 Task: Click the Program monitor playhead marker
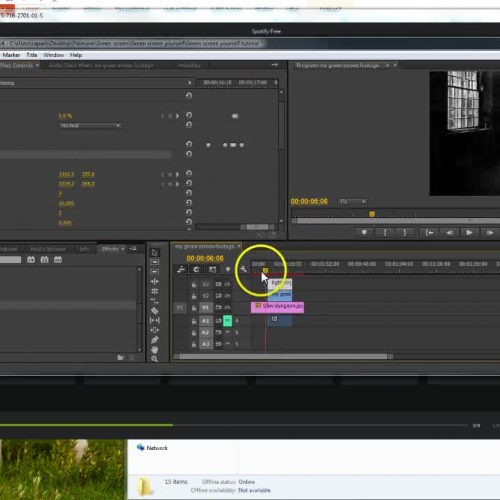click(372, 214)
